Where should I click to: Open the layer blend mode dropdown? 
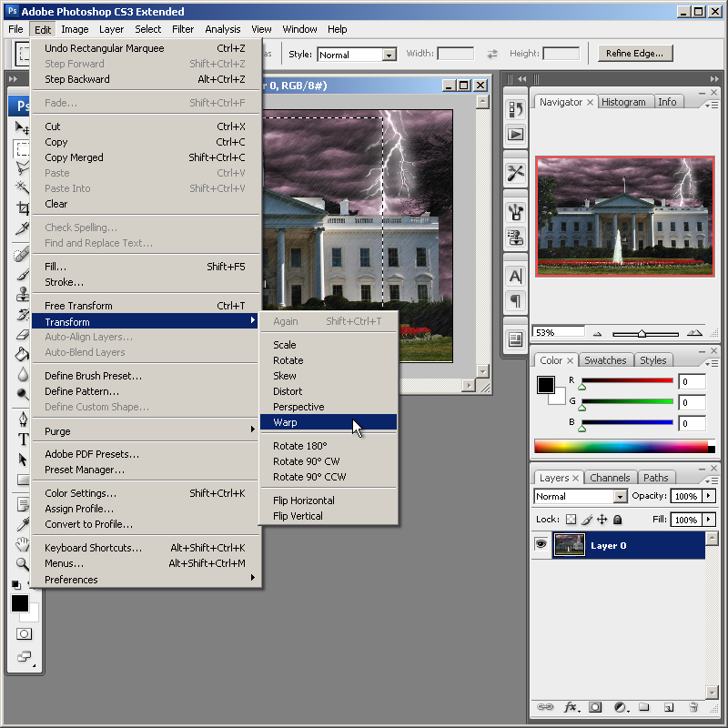pos(620,496)
